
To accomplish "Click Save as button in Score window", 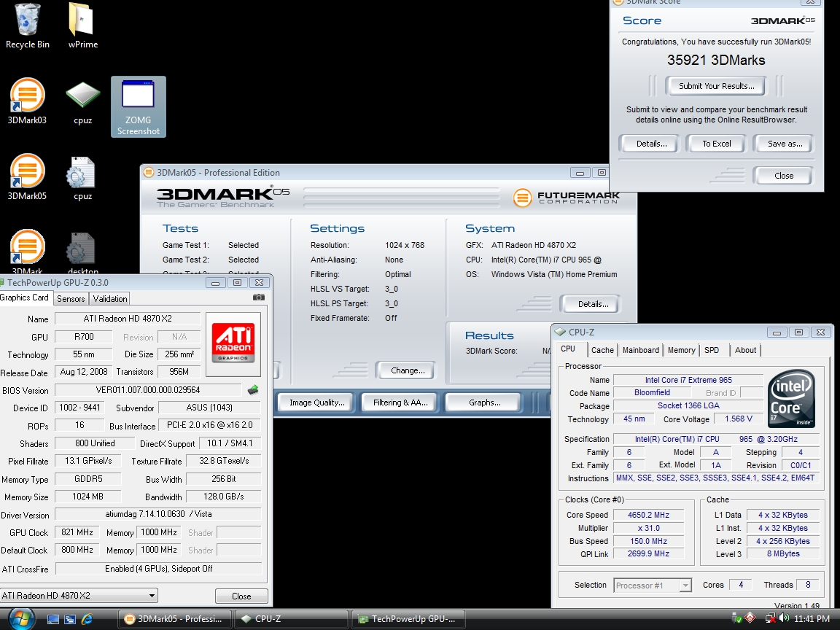I will point(785,144).
